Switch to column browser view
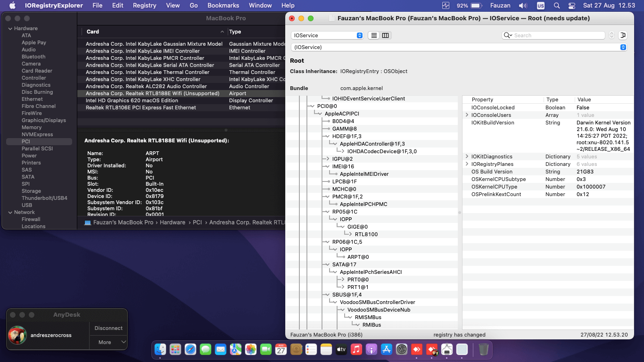644x362 pixels. point(386,35)
